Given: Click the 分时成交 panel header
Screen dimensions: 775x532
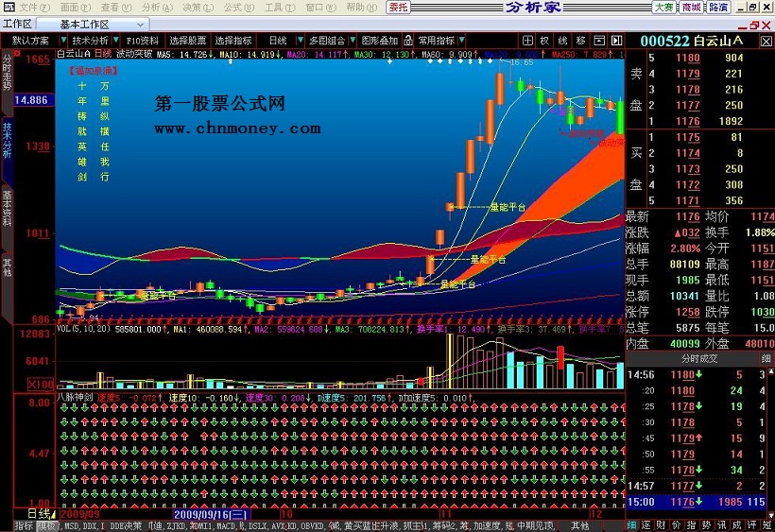Looking at the screenshot, I should point(698,359).
